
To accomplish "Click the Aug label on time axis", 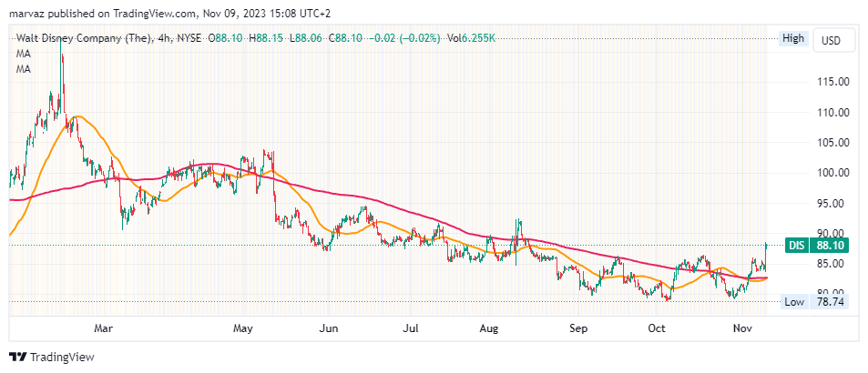I will pos(489,329).
